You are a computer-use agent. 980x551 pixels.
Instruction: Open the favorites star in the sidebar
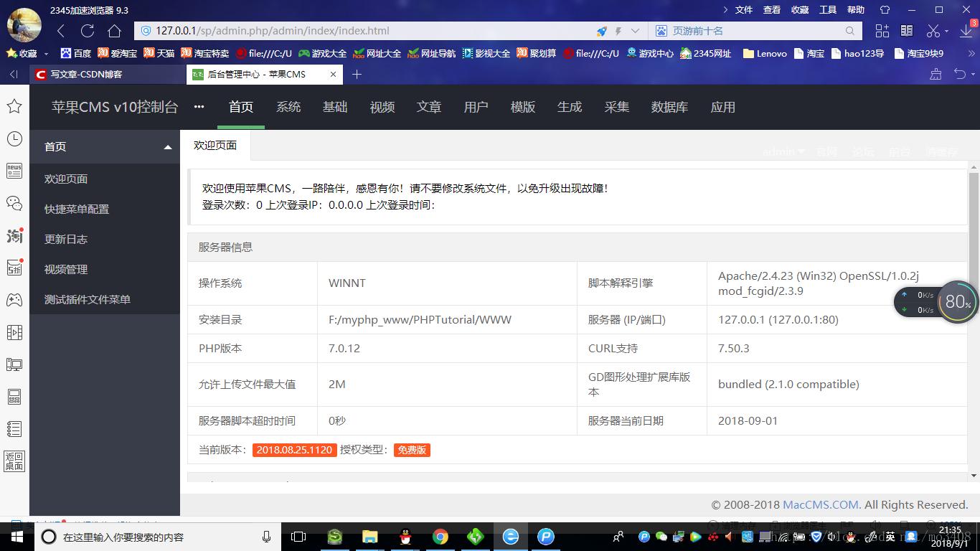(14, 106)
